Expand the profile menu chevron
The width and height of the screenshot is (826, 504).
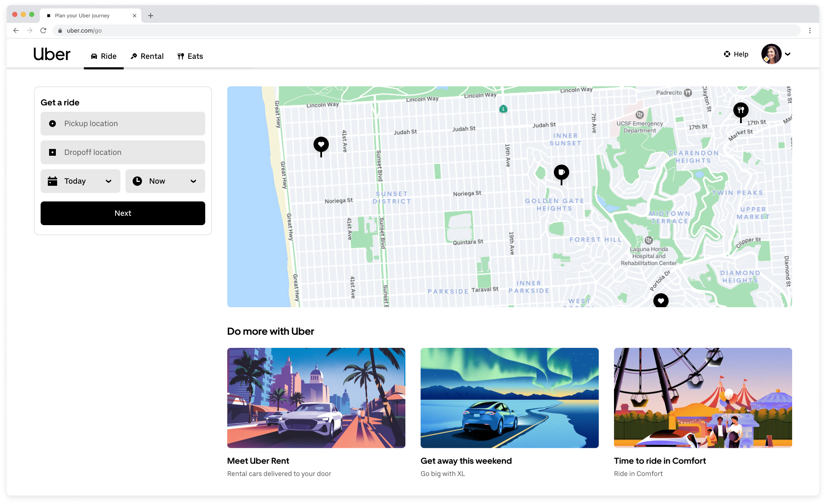(x=787, y=54)
